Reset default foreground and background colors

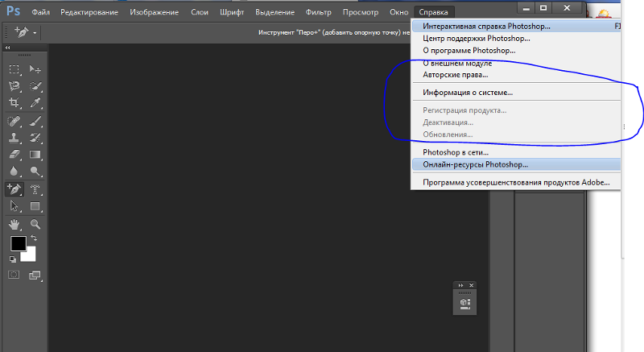[x=13, y=259]
